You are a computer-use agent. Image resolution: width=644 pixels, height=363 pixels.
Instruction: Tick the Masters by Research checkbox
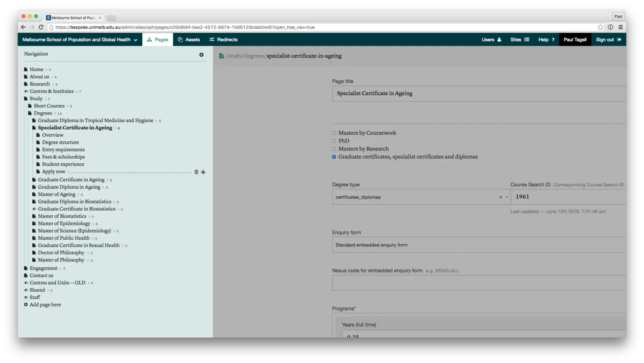334,149
